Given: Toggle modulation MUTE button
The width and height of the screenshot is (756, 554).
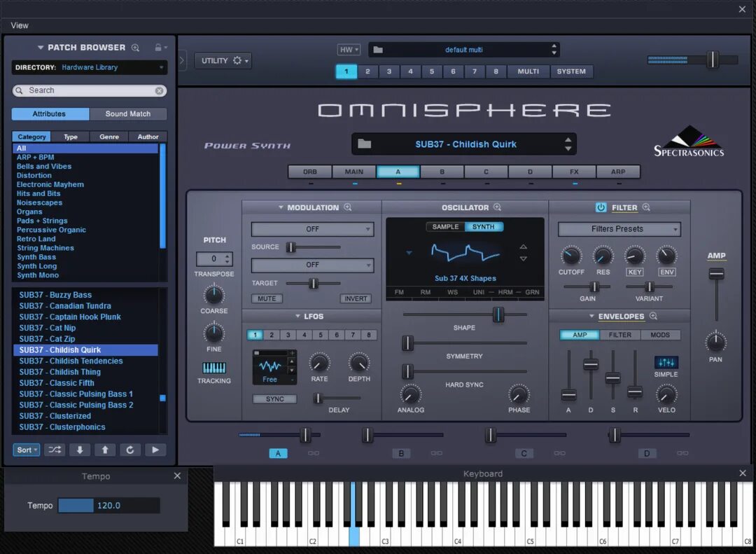Looking at the screenshot, I should pyautogui.click(x=267, y=299).
